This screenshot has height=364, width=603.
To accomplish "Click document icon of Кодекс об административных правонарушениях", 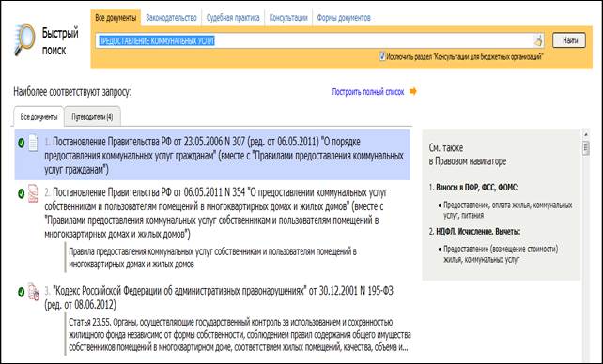I will [x=34, y=292].
